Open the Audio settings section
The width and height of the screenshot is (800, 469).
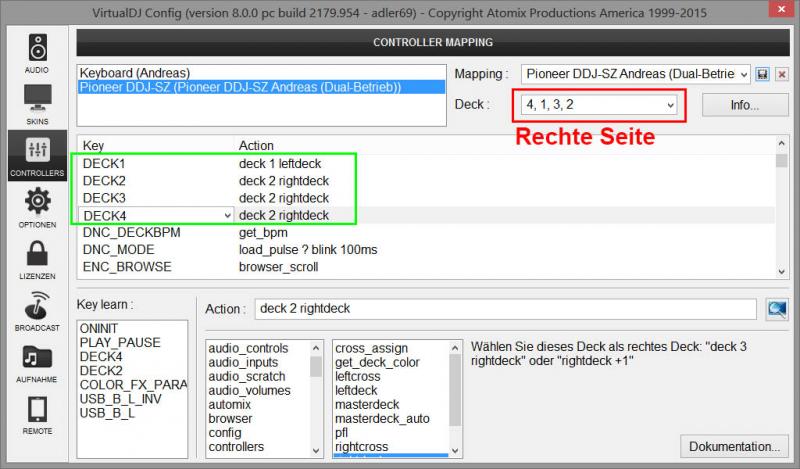click(37, 54)
